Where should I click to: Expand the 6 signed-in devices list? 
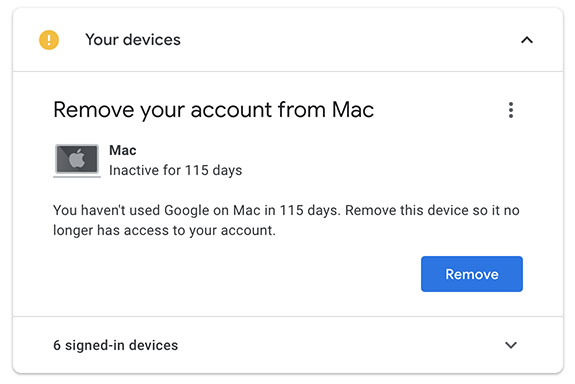tap(511, 345)
